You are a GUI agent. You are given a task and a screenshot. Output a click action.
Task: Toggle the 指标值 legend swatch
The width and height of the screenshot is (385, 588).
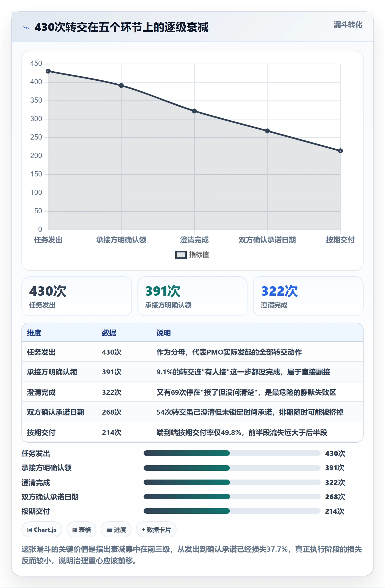[181, 255]
